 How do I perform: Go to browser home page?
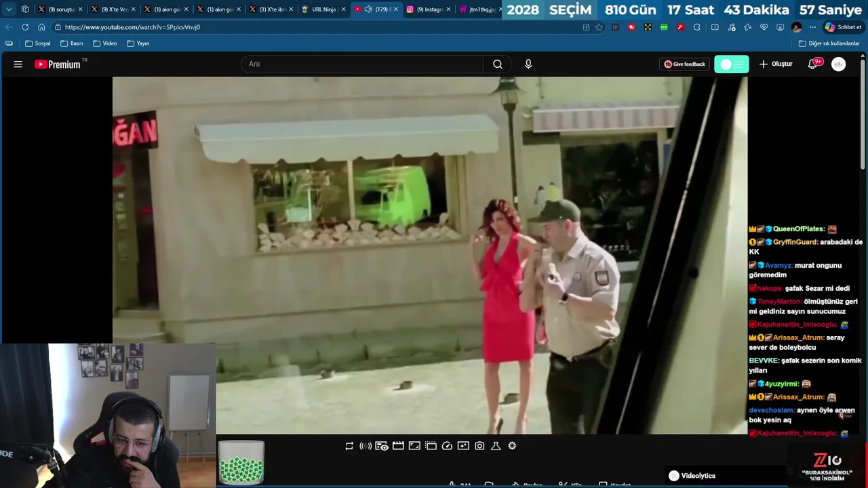(x=41, y=27)
